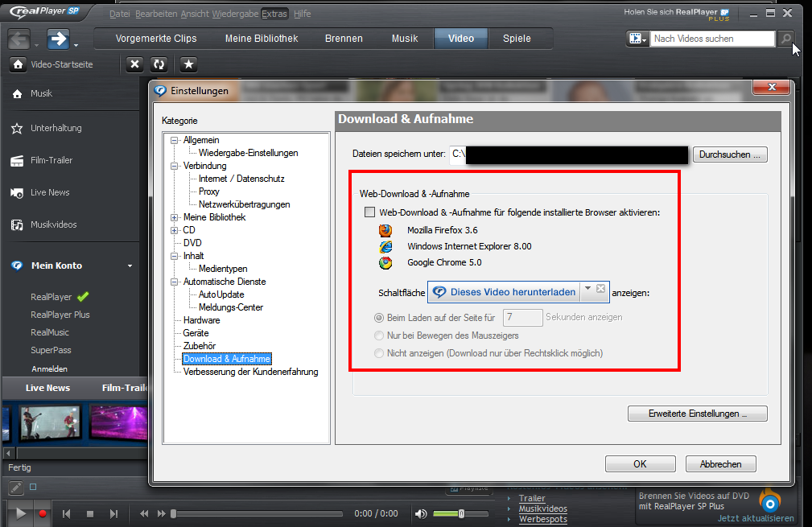
Task: Open the Datei menu
Action: coord(120,14)
